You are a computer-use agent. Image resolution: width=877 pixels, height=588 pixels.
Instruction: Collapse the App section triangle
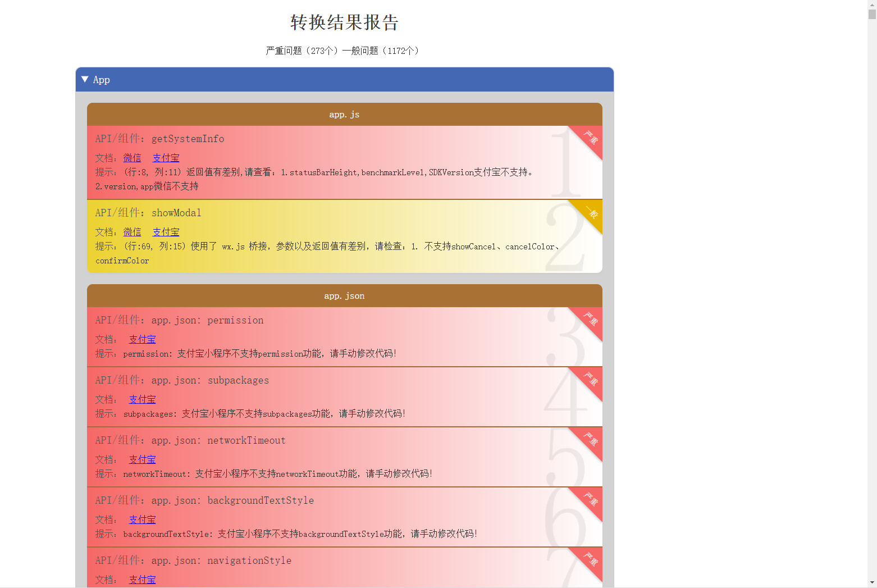85,79
